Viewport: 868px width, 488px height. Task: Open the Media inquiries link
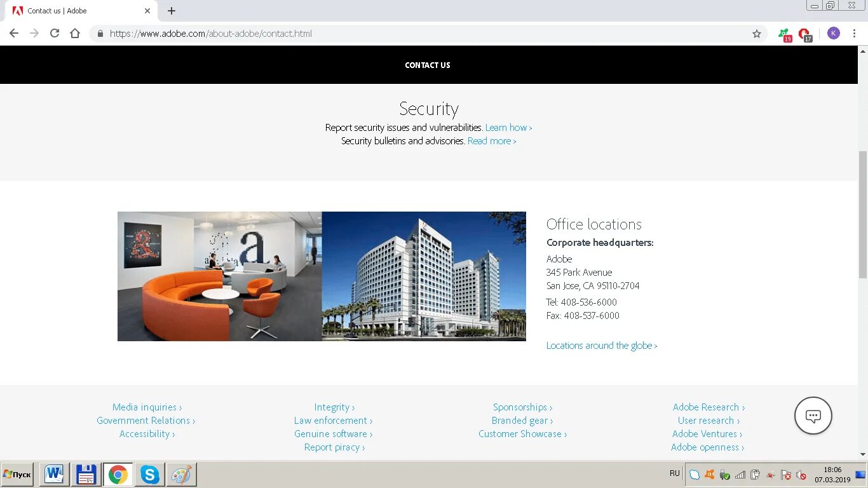pos(147,407)
